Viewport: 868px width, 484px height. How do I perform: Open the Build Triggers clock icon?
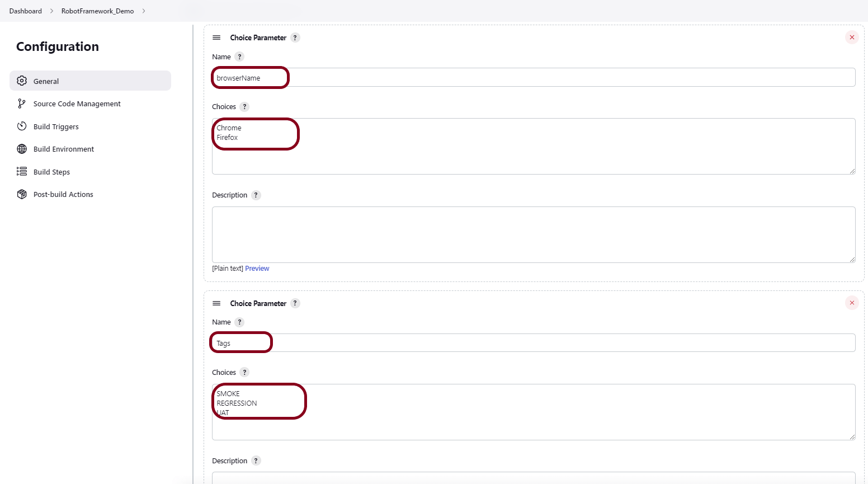21,126
